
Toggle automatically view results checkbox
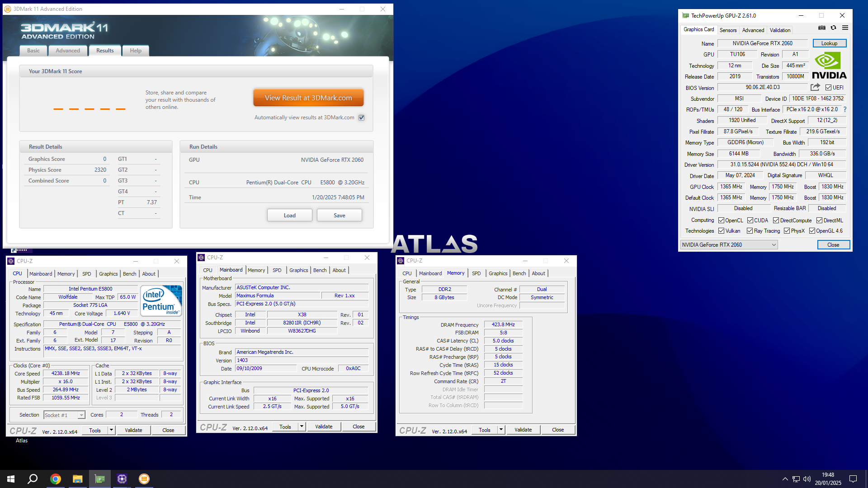[x=362, y=117]
